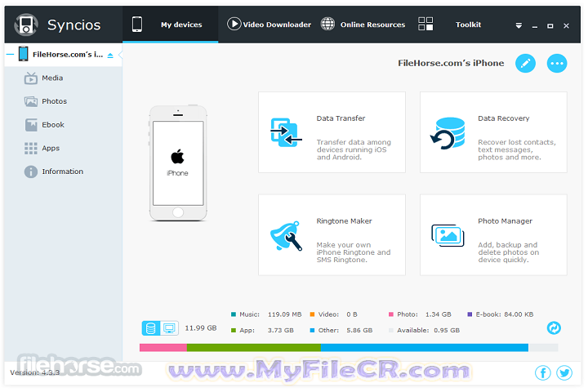The width and height of the screenshot is (588, 392).
Task: Click the Music teal legend swatch
Action: [x=234, y=314]
